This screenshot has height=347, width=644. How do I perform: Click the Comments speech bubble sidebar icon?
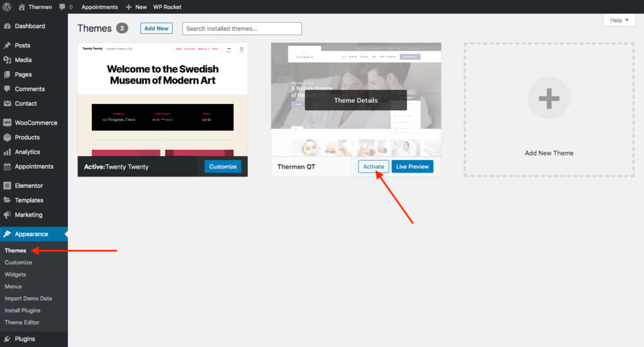7,89
